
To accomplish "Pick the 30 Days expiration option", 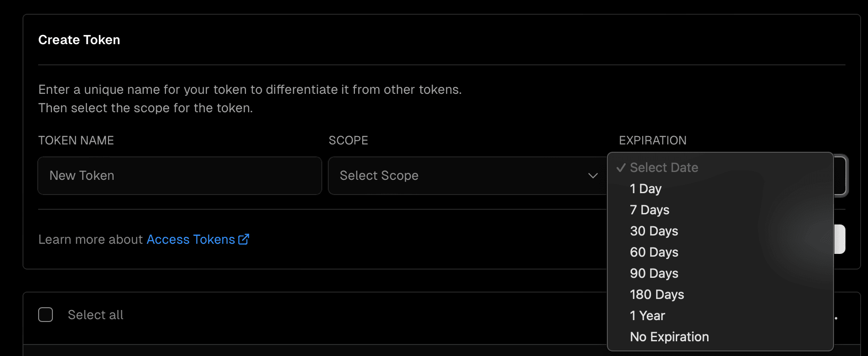I will point(654,231).
